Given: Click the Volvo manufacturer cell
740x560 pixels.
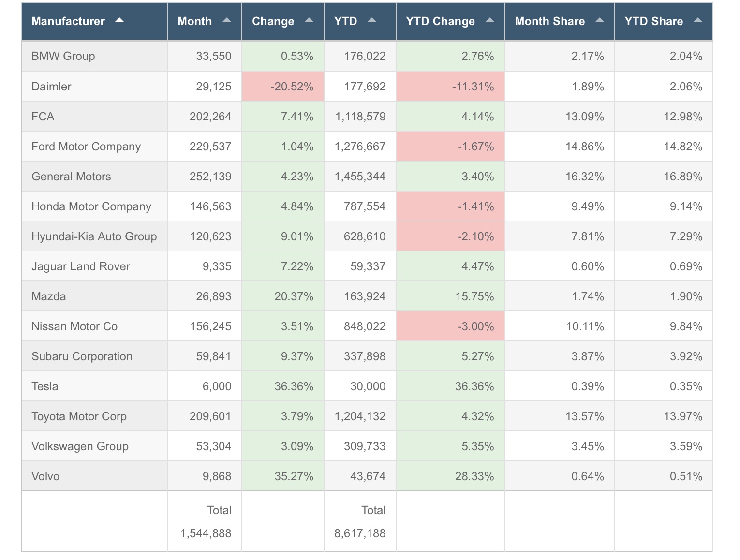Looking at the screenshot, I should (x=94, y=476).
